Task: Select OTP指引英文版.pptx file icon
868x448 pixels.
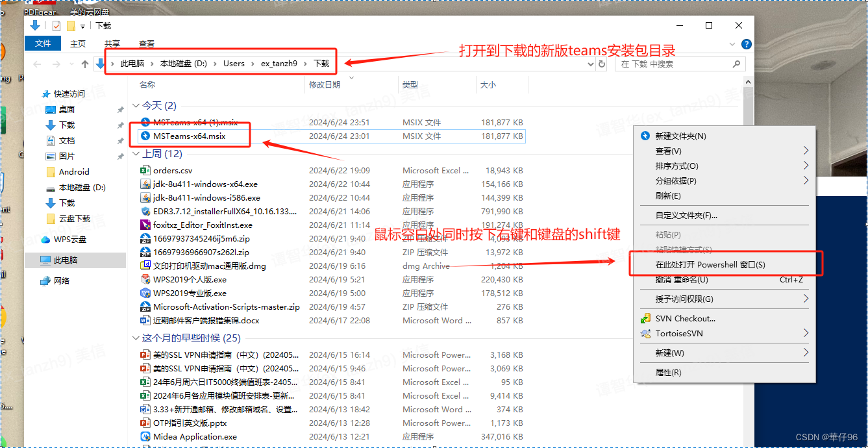Action: [x=145, y=423]
